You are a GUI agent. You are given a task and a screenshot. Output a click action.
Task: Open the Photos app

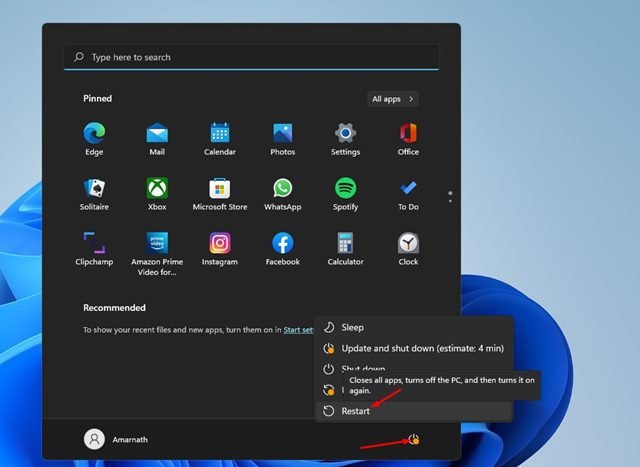tap(282, 139)
